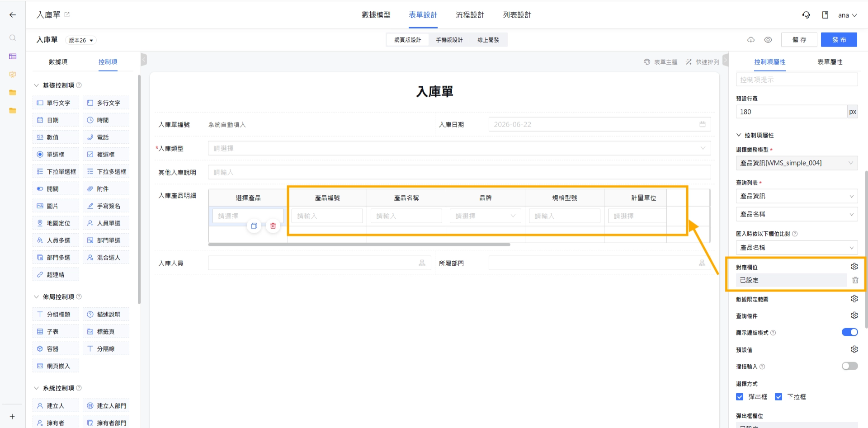Select the 超連結 control button

(x=56, y=274)
